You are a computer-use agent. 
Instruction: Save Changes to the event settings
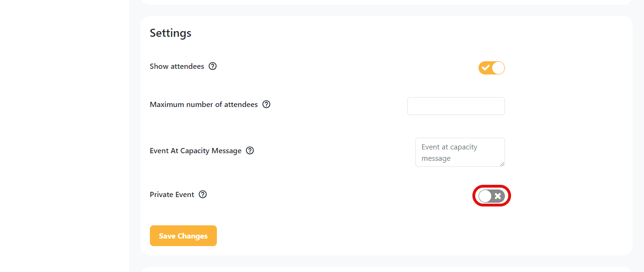tap(183, 236)
